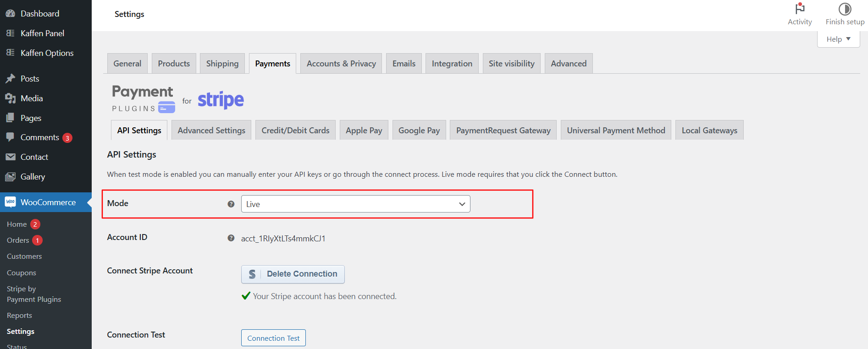Open the Coupons submenu link

coord(22,273)
